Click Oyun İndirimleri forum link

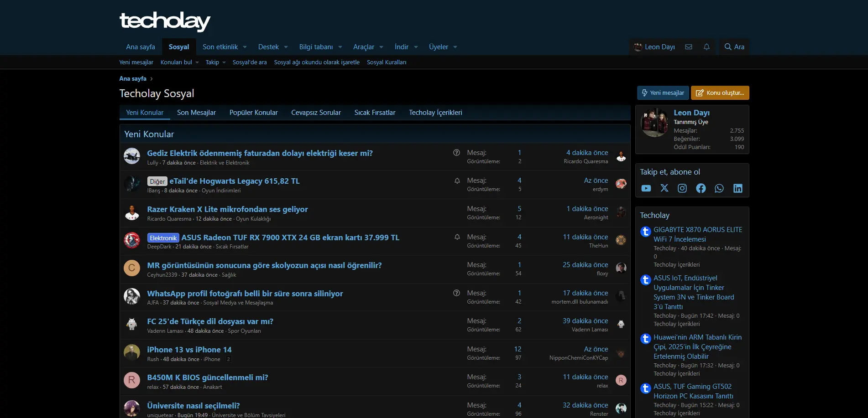(221, 191)
